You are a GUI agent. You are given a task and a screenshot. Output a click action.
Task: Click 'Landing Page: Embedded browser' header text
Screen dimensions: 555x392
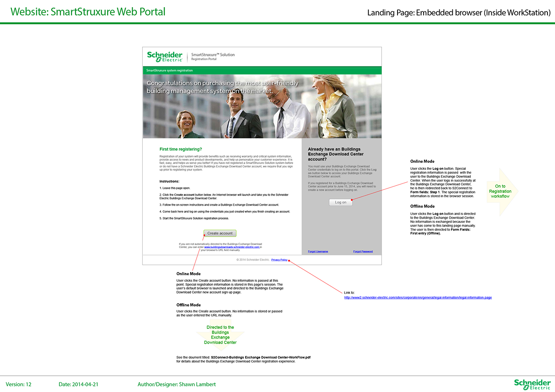(x=459, y=13)
